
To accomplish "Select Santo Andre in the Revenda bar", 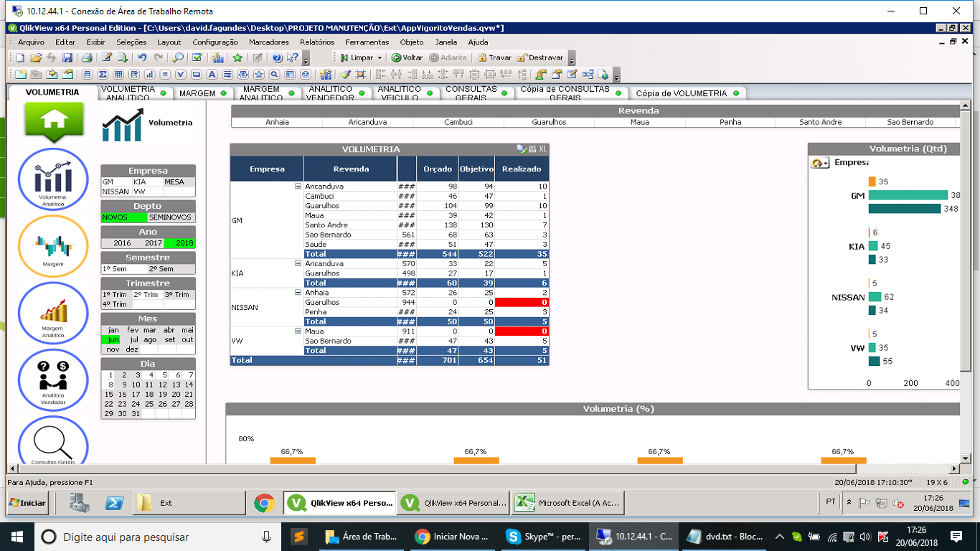I will tap(821, 122).
